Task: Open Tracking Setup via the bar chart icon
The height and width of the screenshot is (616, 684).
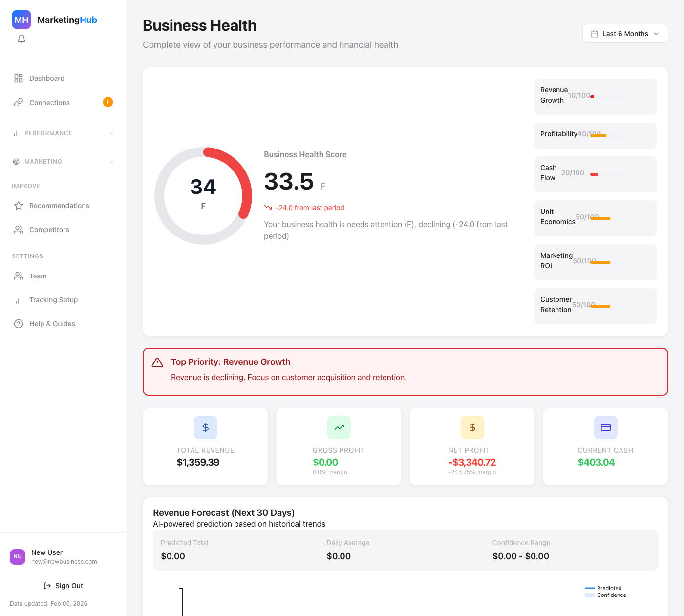Action: point(19,300)
